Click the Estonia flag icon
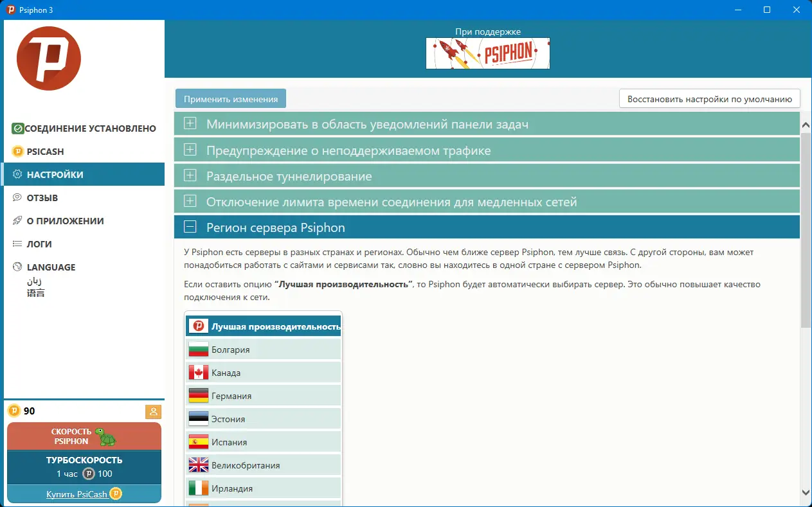This screenshot has height=507, width=812. [199, 419]
